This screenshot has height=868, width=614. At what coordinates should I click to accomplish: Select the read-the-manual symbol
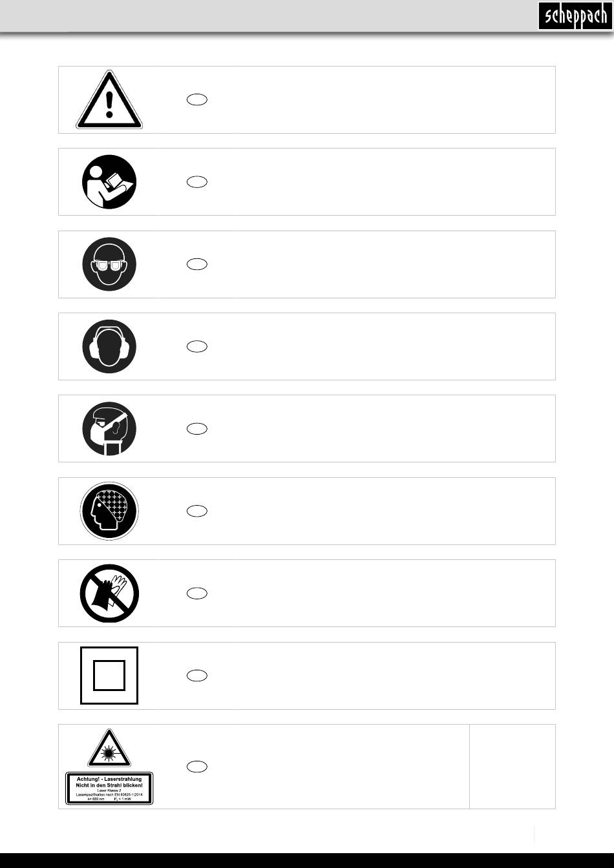click(x=109, y=181)
